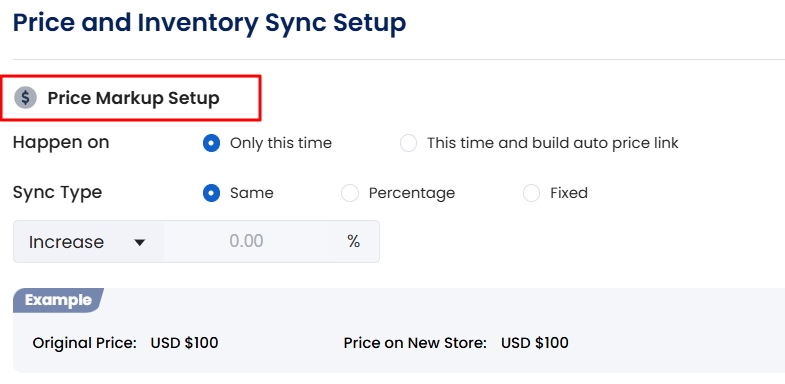Image resolution: width=785 pixels, height=384 pixels.
Task: Click the Original Price USD $100 value
Action: pos(184,343)
